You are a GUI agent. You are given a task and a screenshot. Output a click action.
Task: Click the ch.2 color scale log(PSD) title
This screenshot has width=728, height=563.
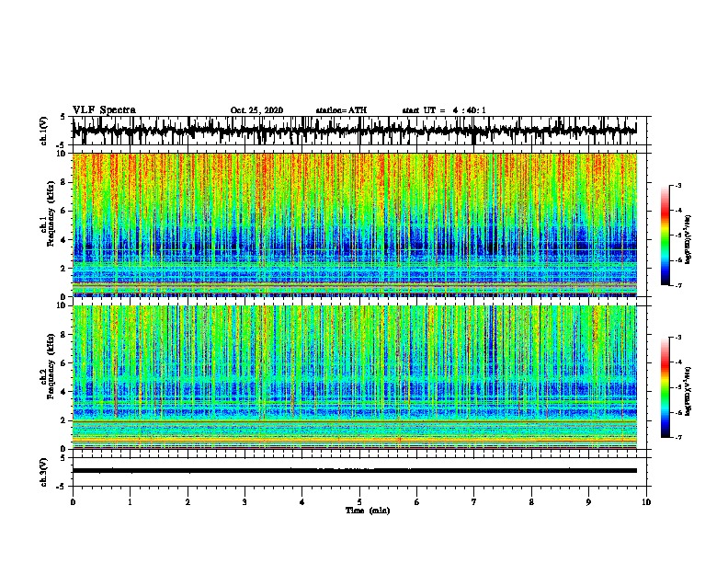pos(688,392)
